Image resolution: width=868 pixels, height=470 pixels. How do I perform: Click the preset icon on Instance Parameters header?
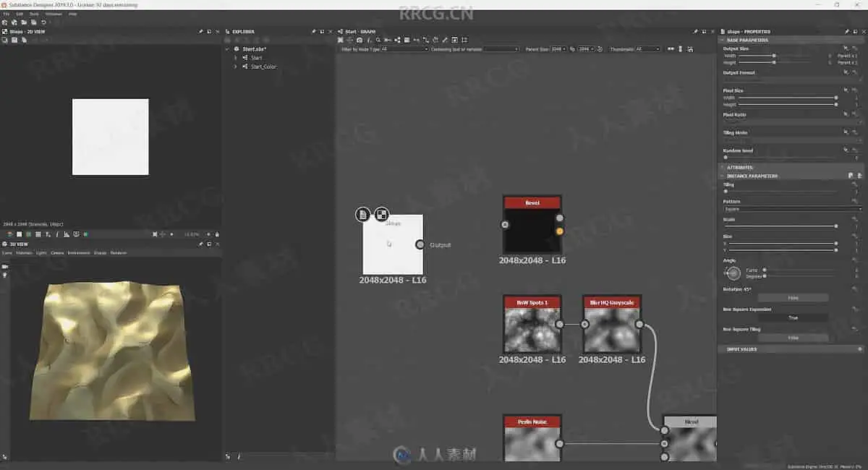[x=850, y=176]
